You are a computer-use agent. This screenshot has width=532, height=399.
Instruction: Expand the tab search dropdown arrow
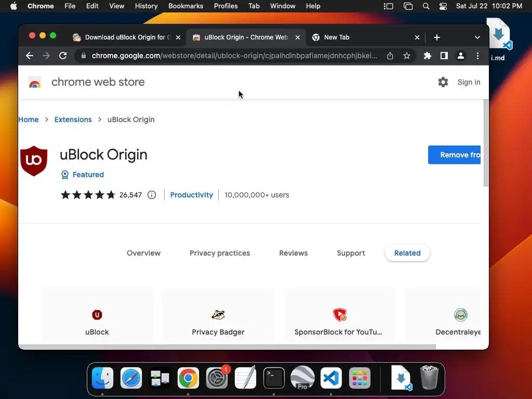tap(477, 37)
